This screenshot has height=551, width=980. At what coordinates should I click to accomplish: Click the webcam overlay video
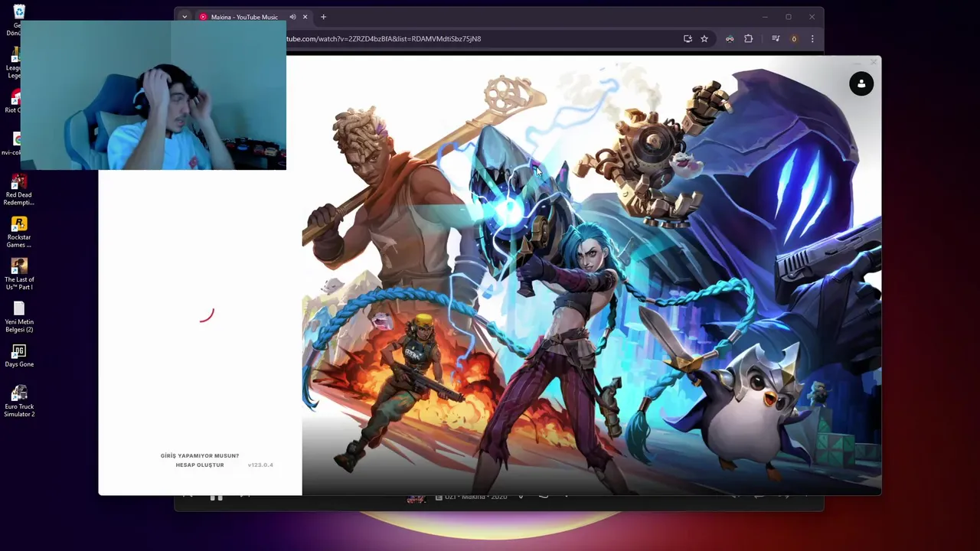point(153,95)
